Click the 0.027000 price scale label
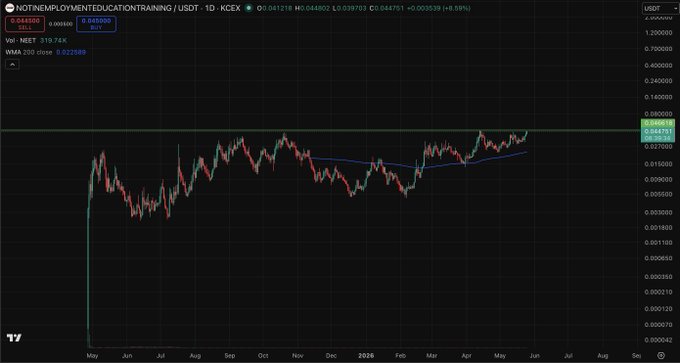Image resolution: width=680 pixels, height=363 pixels. tap(658, 147)
